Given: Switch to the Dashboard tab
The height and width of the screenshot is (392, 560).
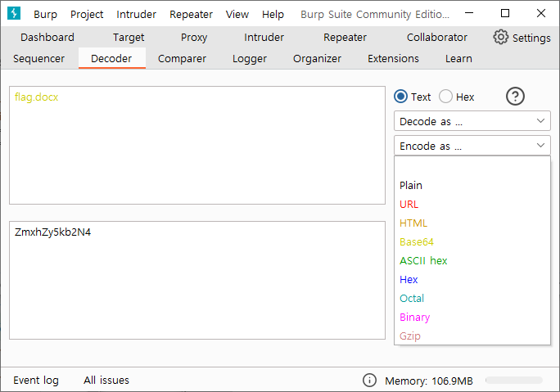Looking at the screenshot, I should 47,37.
